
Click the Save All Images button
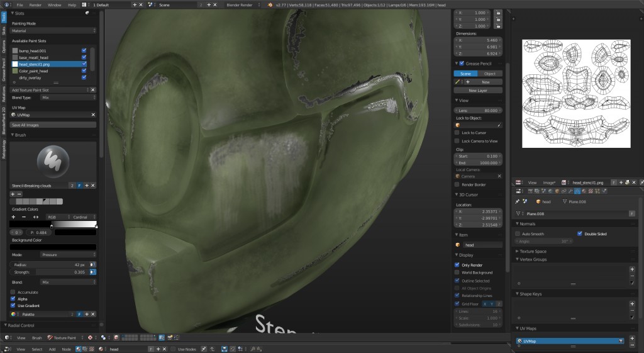click(x=53, y=125)
